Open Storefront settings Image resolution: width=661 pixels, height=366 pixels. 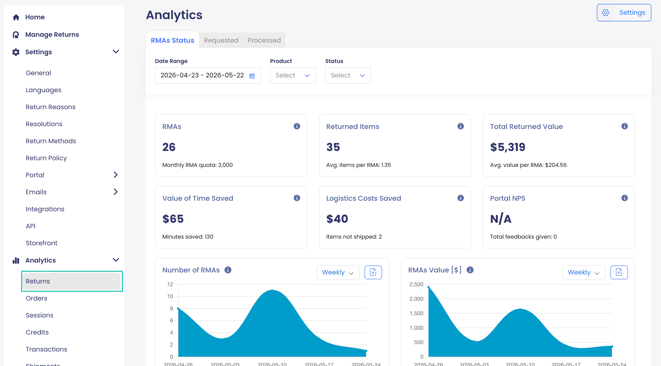click(41, 243)
